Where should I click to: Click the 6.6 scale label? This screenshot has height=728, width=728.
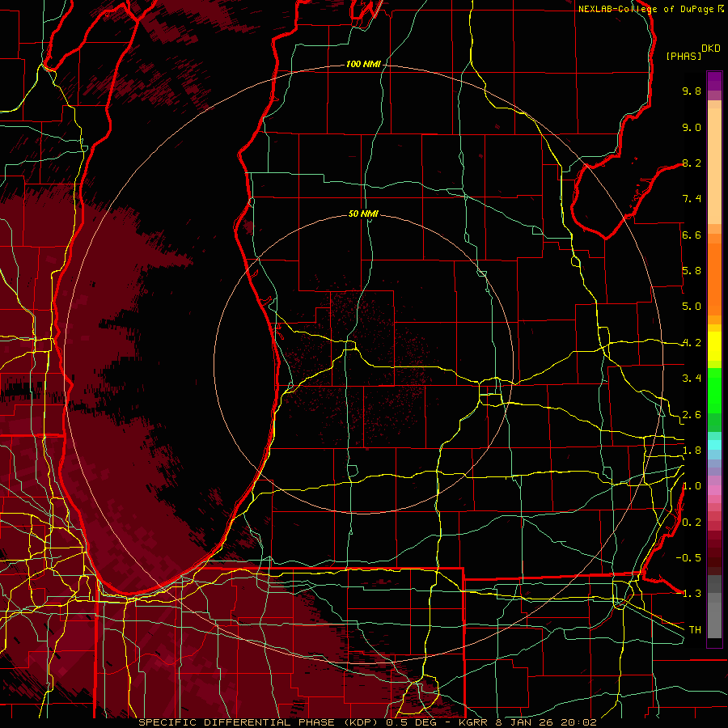692,235
